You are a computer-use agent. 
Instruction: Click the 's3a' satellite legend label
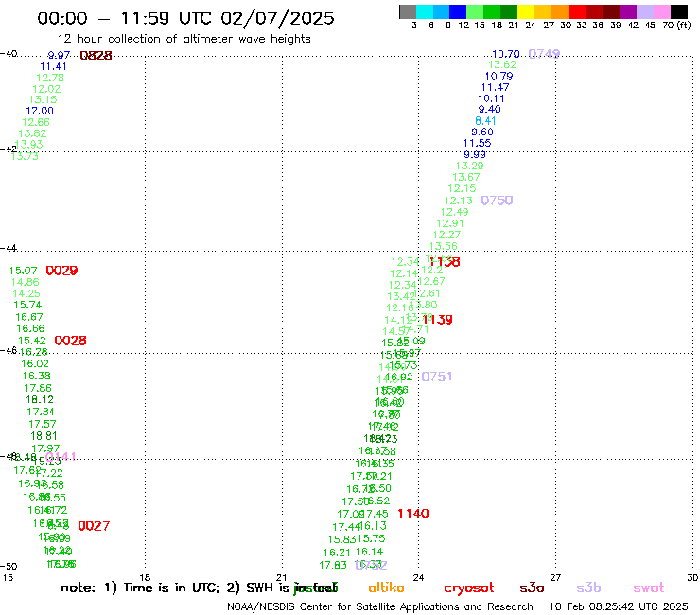click(x=532, y=588)
